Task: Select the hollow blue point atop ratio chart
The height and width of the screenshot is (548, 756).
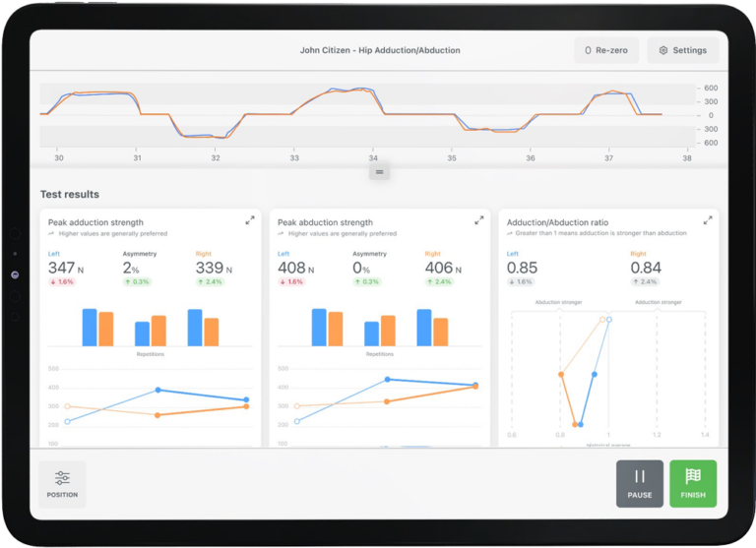Action: [x=609, y=320]
